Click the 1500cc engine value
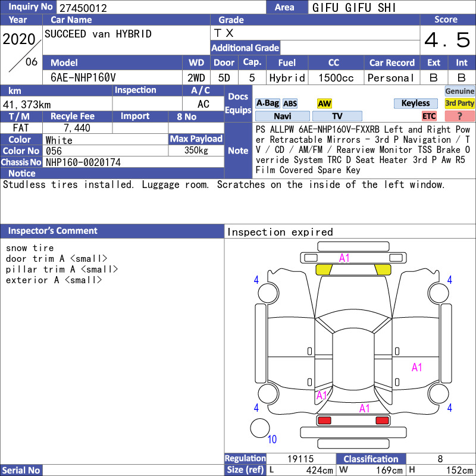Image resolution: width=476 pixels, height=476 pixels. pyautogui.click(x=336, y=78)
